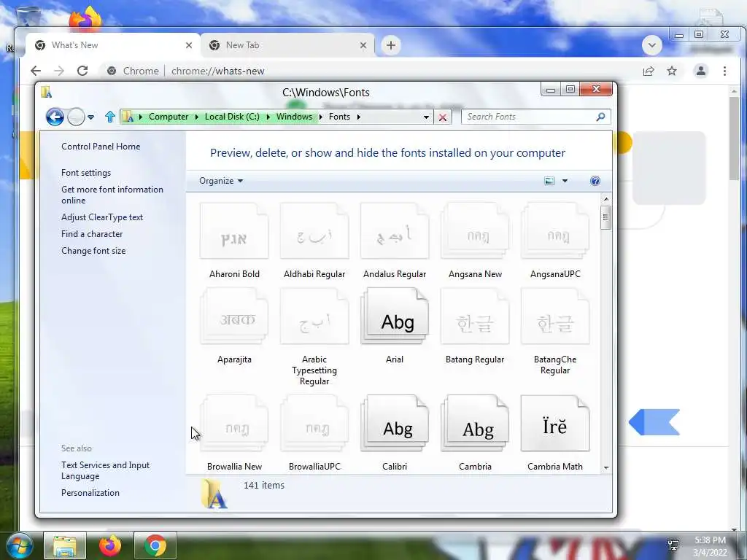Screen dimensions: 747x560
Task: Open recent pages dropdown beside navigation buttons
Action: pos(91,117)
